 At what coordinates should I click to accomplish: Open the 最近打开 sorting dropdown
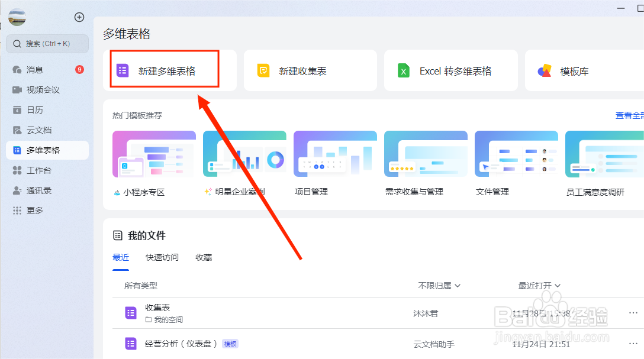click(x=539, y=285)
